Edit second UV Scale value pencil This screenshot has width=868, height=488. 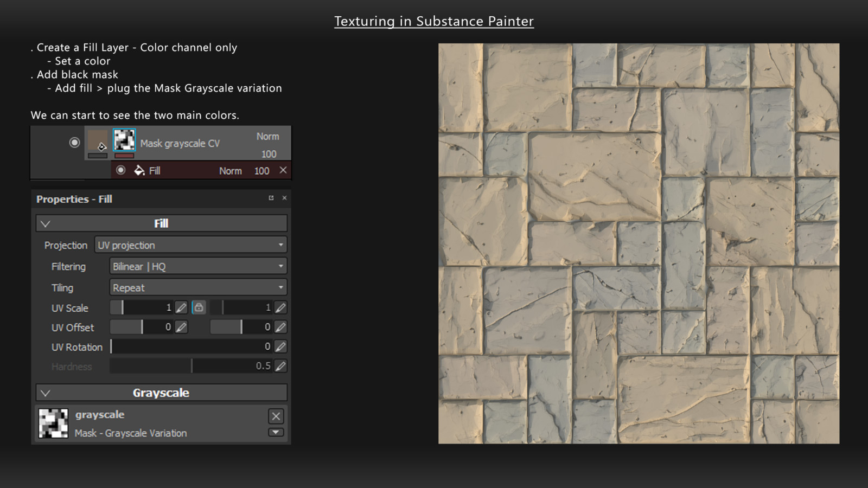click(x=280, y=307)
